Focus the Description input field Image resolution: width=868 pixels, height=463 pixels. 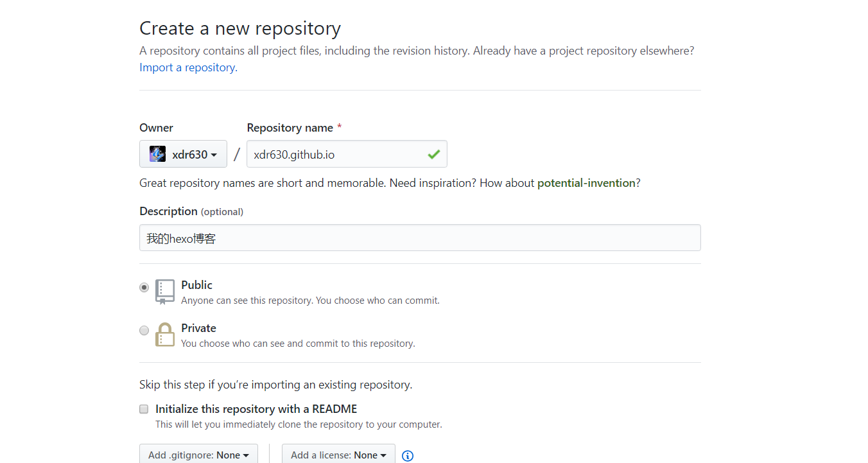coord(420,238)
